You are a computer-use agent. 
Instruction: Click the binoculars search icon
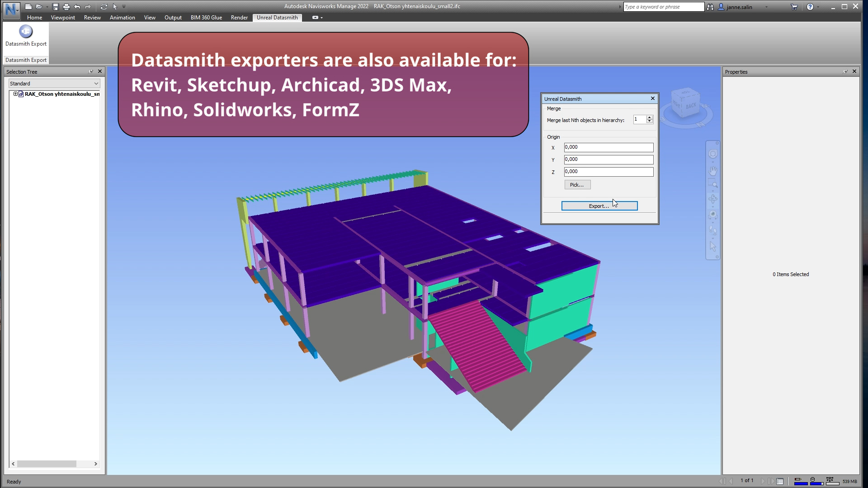pos(710,7)
